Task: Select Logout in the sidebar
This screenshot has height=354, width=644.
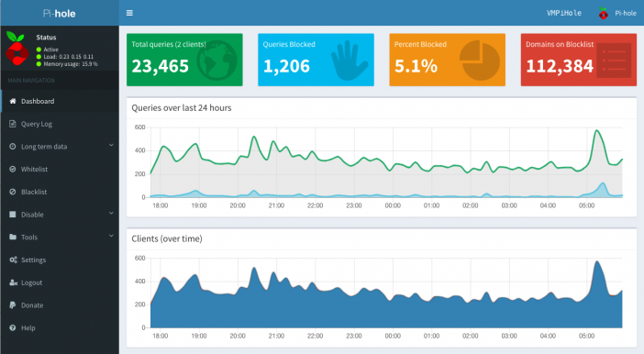Action: tap(60, 282)
